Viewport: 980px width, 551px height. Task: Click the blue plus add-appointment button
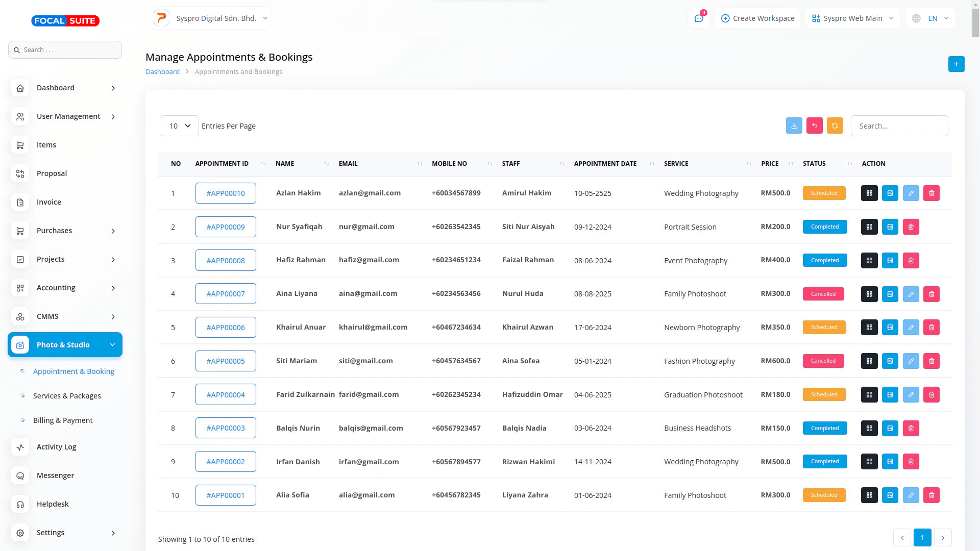click(956, 64)
